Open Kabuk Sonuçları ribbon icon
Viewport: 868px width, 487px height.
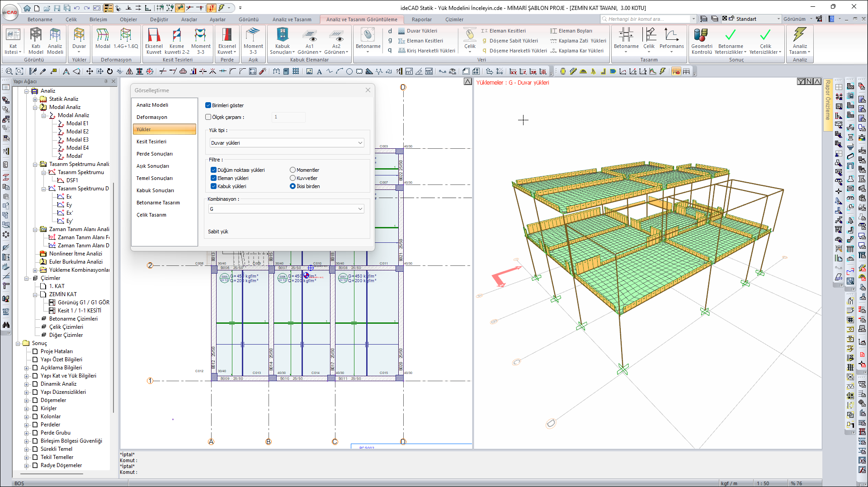(x=283, y=41)
